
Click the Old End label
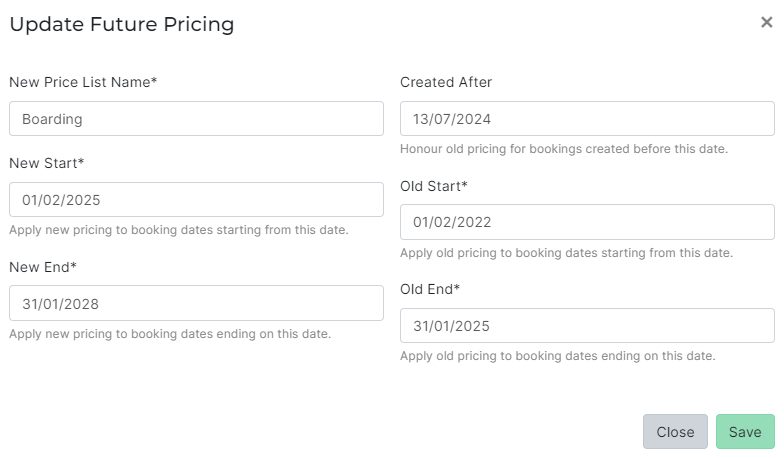tap(430, 289)
